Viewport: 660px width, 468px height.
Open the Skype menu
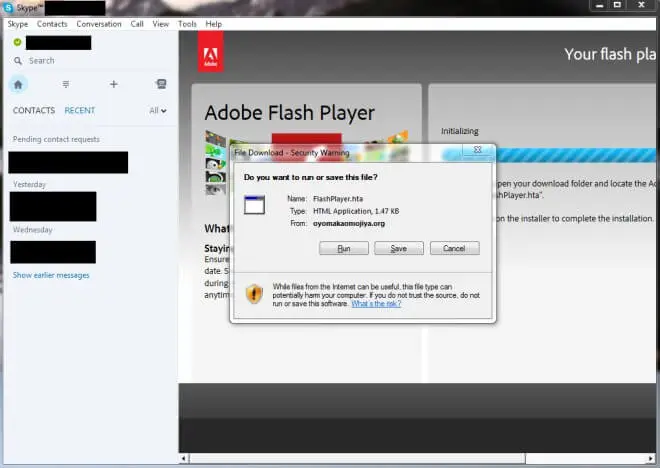point(18,24)
